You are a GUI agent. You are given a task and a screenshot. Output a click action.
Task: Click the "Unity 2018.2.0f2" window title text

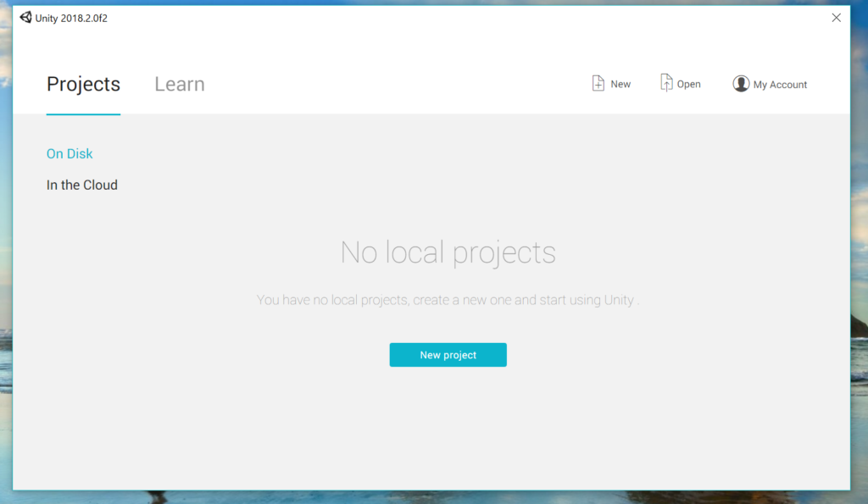coord(71,19)
